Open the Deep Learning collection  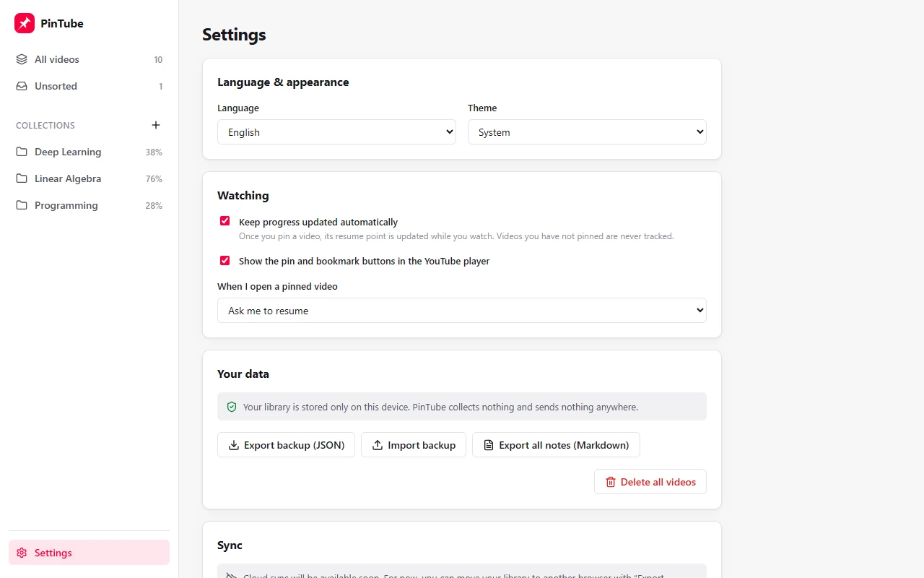click(89, 152)
